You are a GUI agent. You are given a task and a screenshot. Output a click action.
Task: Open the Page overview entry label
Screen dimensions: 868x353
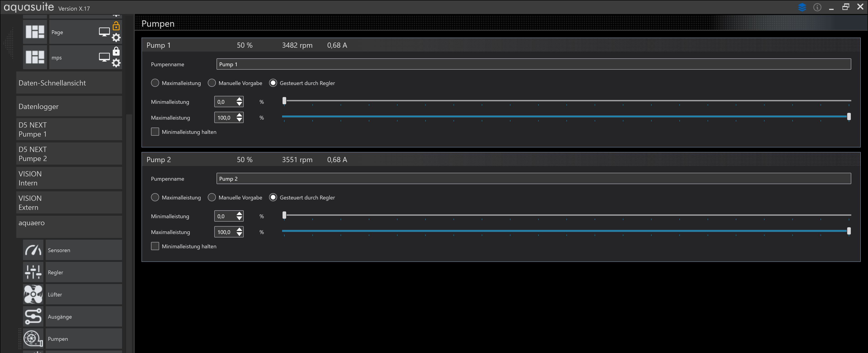click(57, 32)
